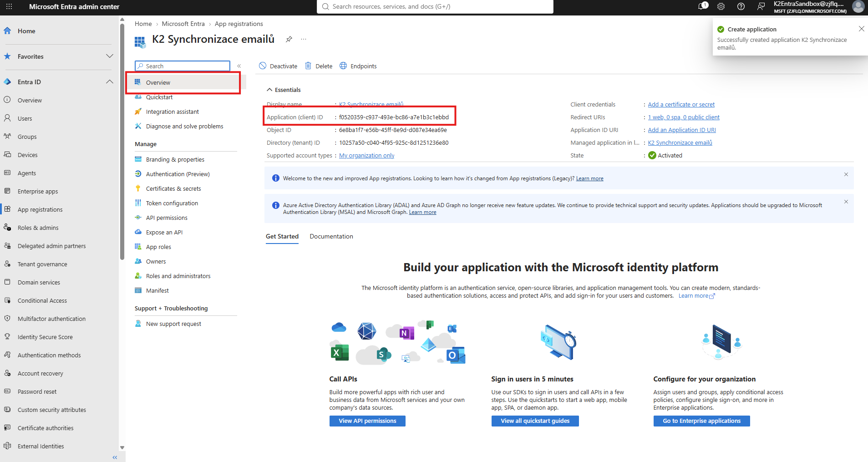Collapse the left navigation pane

coord(115,457)
